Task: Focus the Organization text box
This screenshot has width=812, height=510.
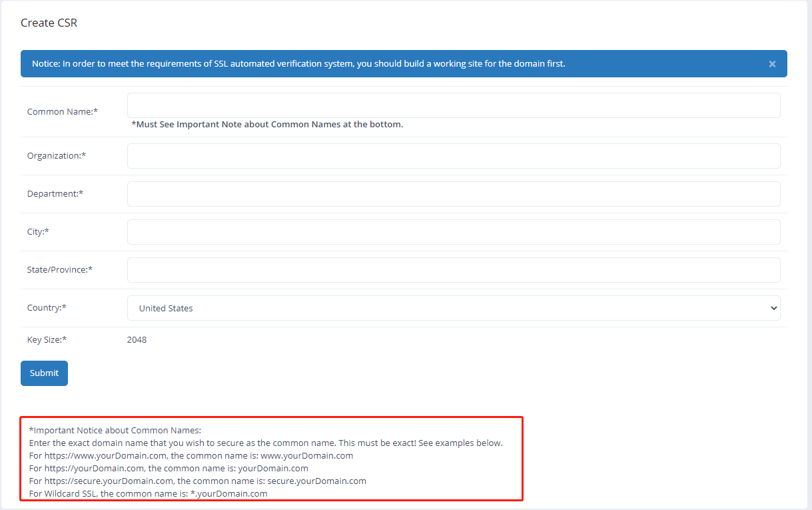Action: pyautogui.click(x=453, y=156)
